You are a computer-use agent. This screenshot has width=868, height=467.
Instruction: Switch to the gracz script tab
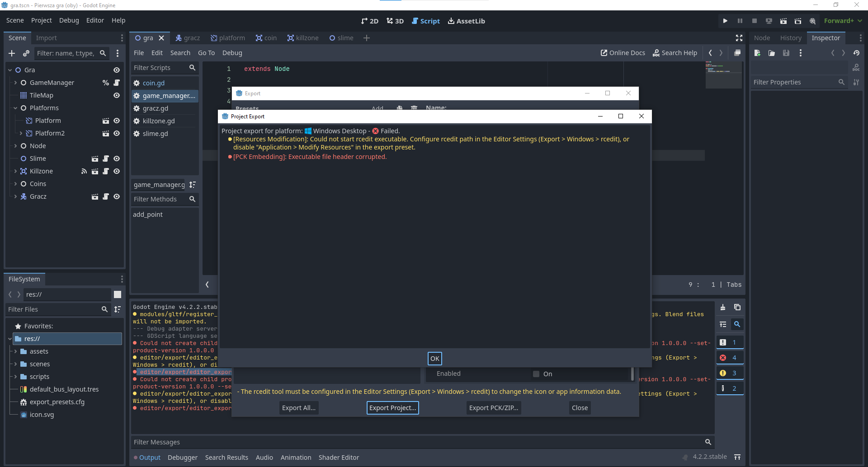point(192,38)
